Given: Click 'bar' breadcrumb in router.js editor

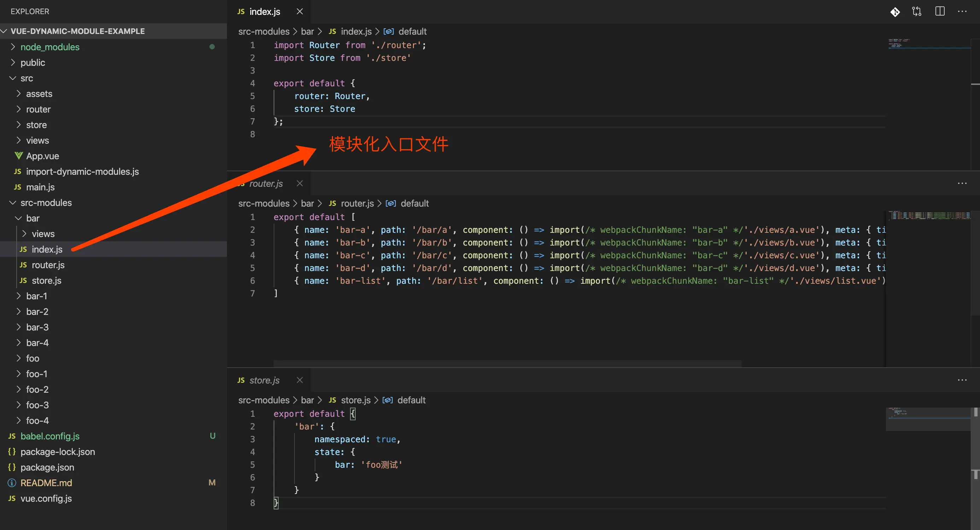Looking at the screenshot, I should [x=307, y=203].
